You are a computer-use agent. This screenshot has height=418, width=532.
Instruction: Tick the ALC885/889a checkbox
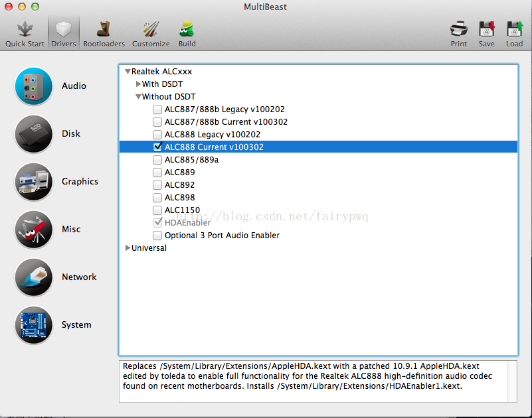(157, 160)
